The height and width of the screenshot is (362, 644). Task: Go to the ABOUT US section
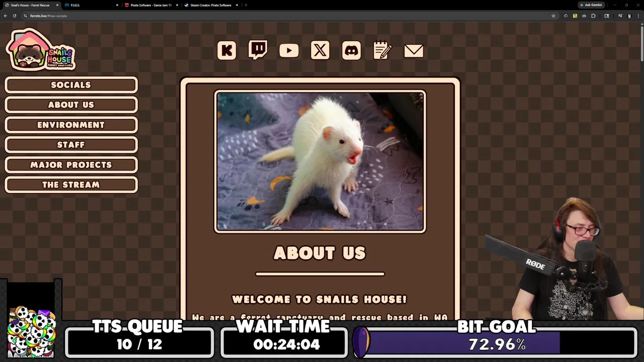pyautogui.click(x=71, y=105)
